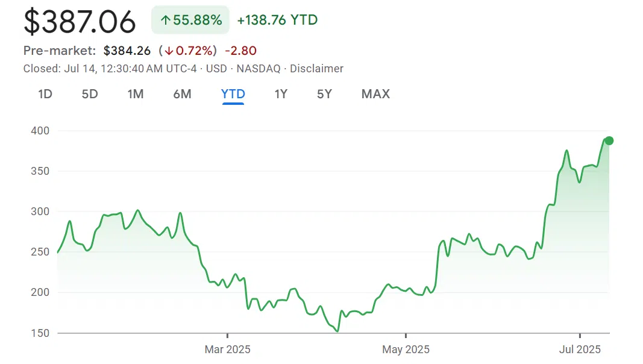Click the 350 y-axis label
This screenshot has height=364, width=643.
pyautogui.click(x=40, y=171)
